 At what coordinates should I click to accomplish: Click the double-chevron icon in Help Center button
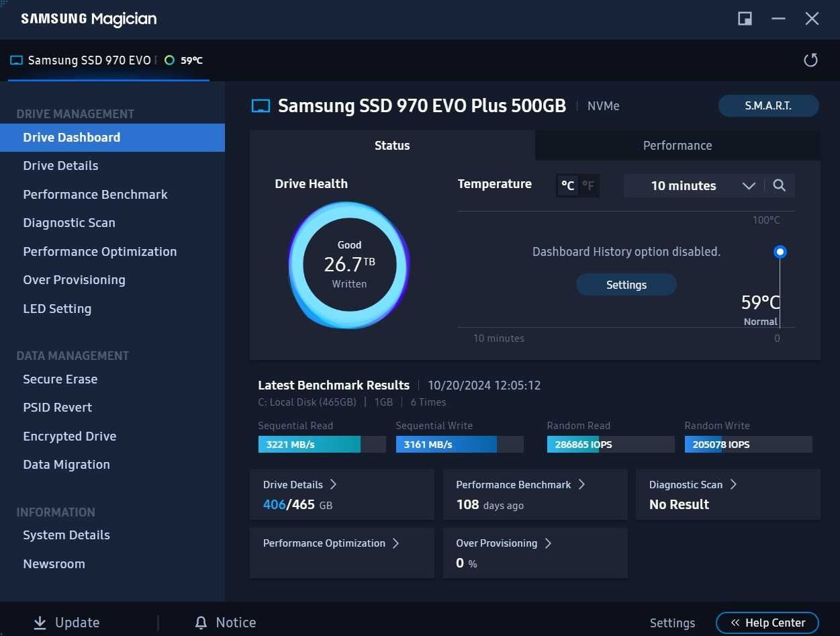(x=735, y=623)
